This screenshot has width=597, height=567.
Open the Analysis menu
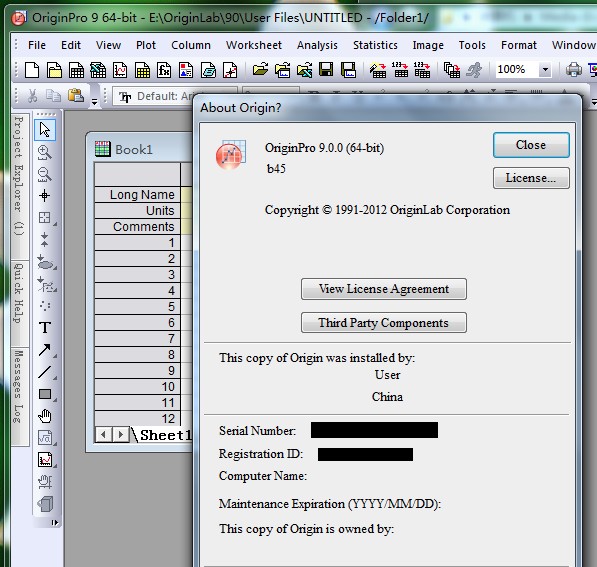317,45
